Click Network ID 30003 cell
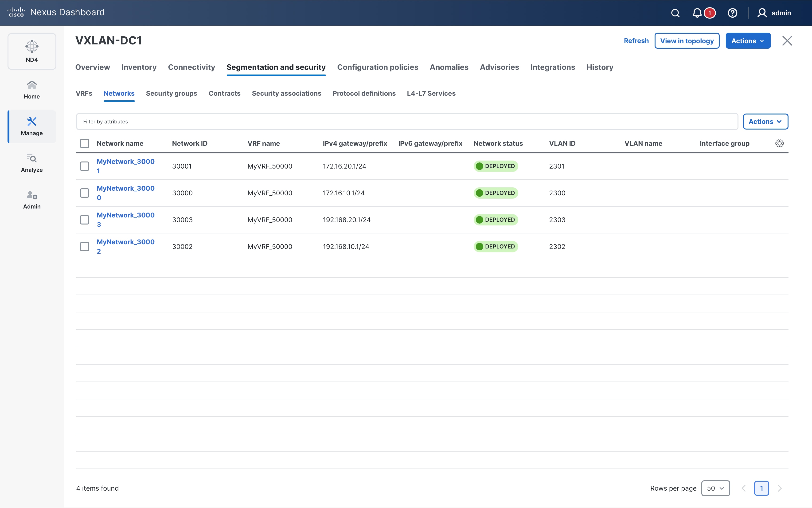 tap(182, 220)
